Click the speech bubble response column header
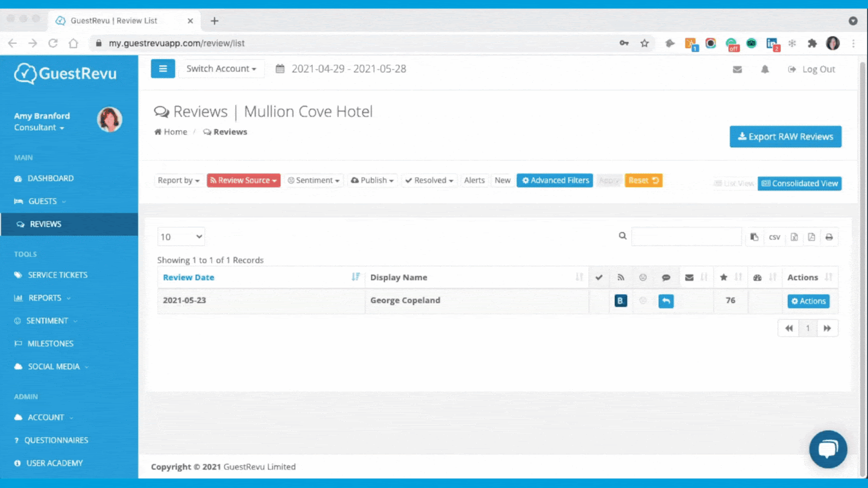 pyautogui.click(x=666, y=277)
